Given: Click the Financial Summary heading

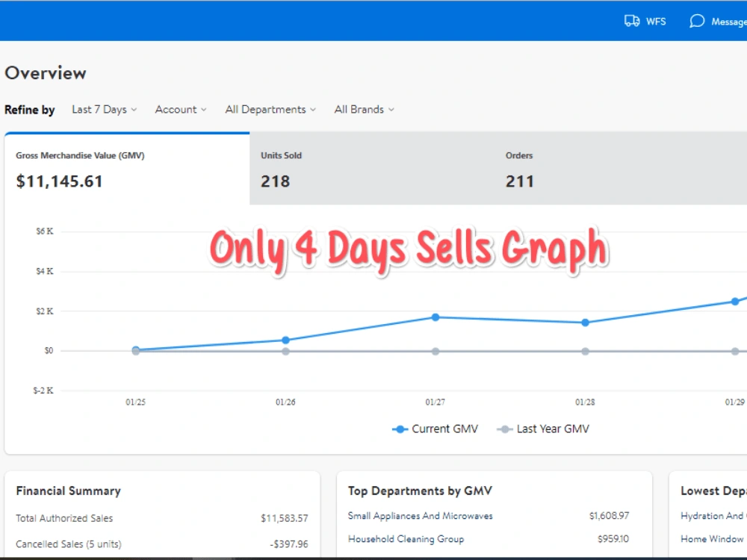Looking at the screenshot, I should [68, 491].
